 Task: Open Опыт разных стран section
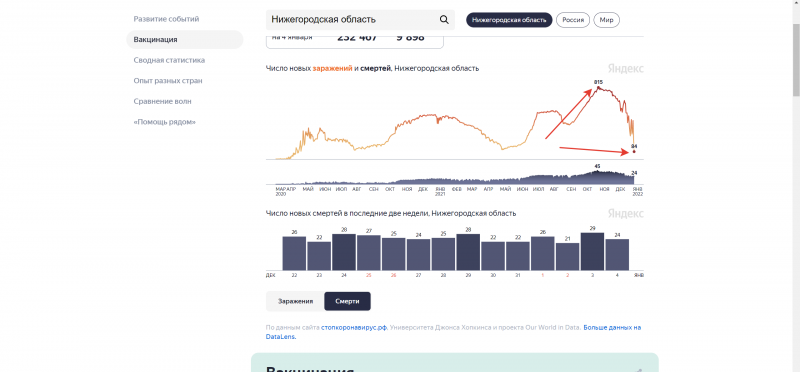(168, 81)
